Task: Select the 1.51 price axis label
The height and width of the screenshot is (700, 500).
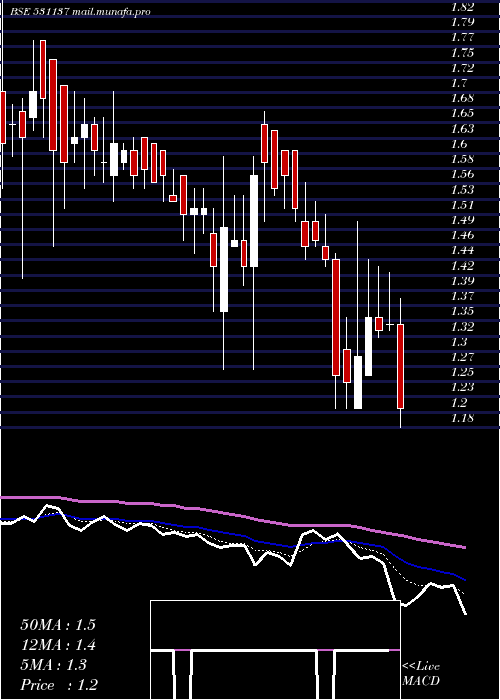Action: point(462,205)
